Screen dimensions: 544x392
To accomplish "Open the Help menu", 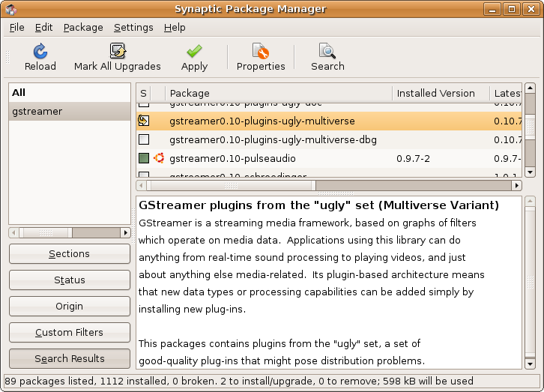I will point(175,28).
